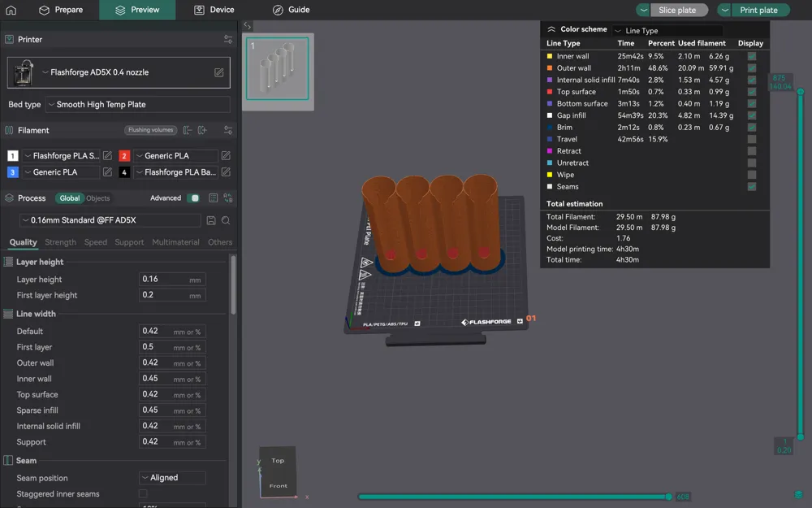
Task: Click the remove filament icon
Action: [188, 130]
